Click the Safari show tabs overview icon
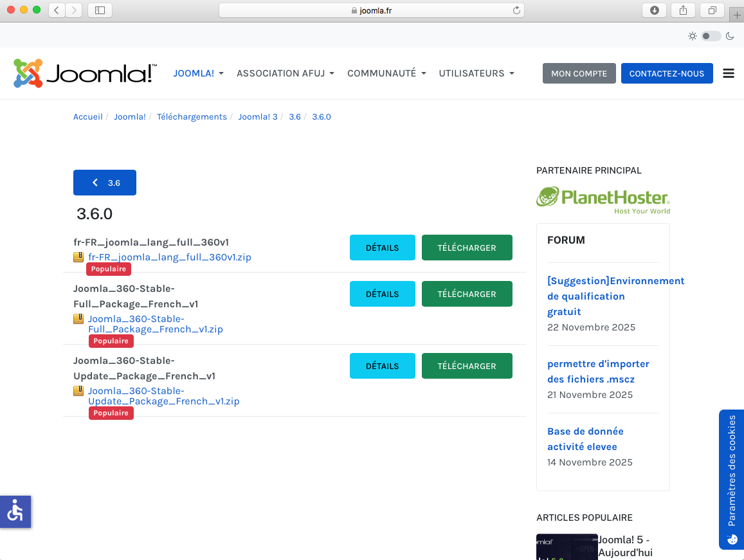Image resolution: width=744 pixels, height=560 pixels. coord(712,10)
